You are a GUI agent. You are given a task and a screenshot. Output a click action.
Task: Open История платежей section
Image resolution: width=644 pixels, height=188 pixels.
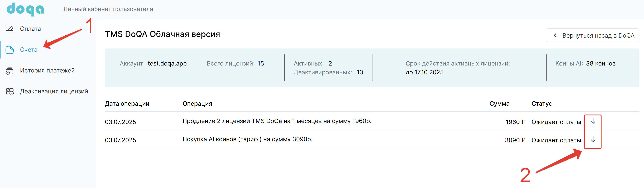[x=47, y=70]
